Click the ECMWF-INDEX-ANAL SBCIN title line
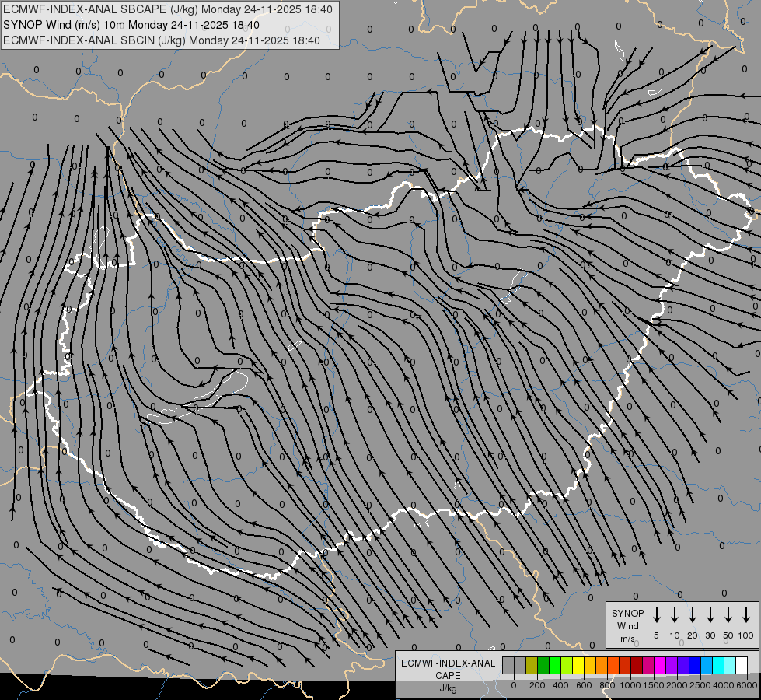This screenshot has width=761, height=700. click(x=162, y=40)
